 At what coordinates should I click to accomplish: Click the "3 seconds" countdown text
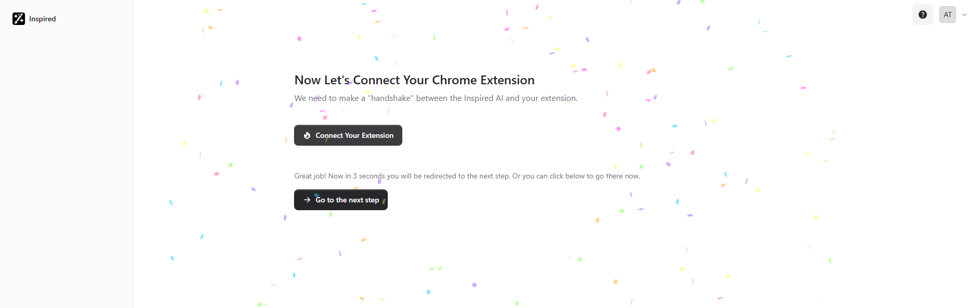click(x=369, y=176)
